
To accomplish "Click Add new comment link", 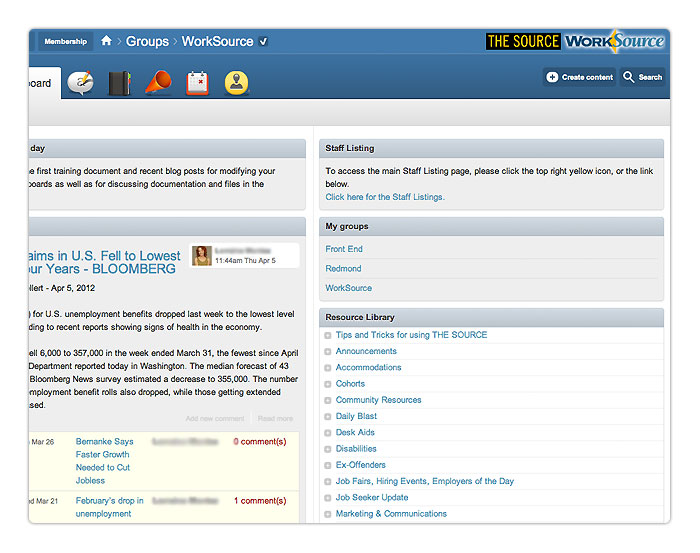I will click(215, 419).
